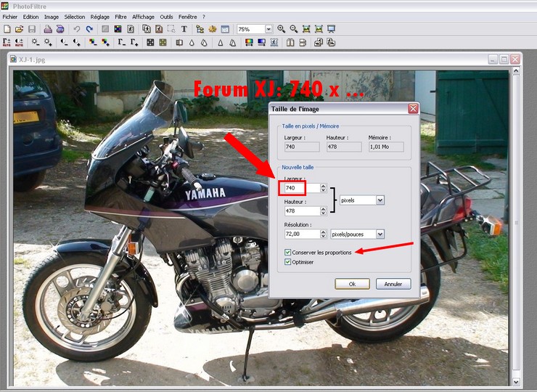The height and width of the screenshot is (392, 537).
Task: Select the Text tool icon
Action: coord(184,29)
